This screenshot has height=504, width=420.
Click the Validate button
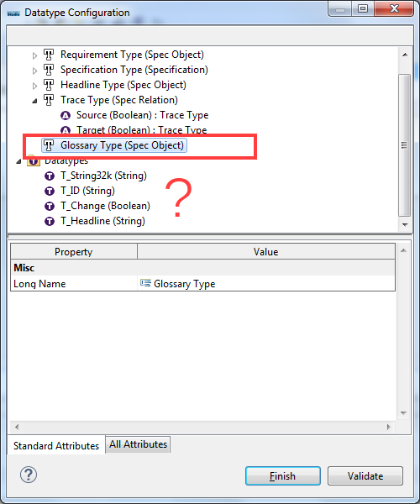365,475
